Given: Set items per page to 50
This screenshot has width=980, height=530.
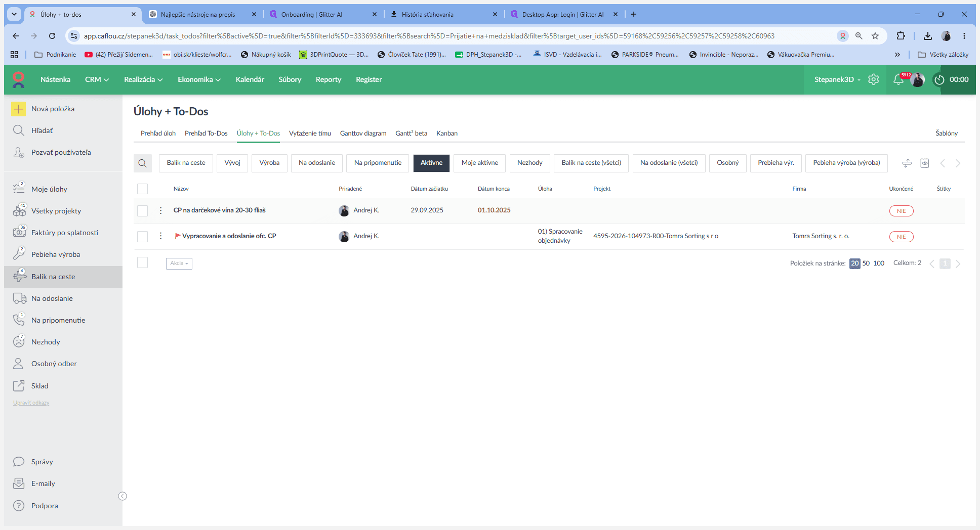Looking at the screenshot, I should pyautogui.click(x=866, y=263).
